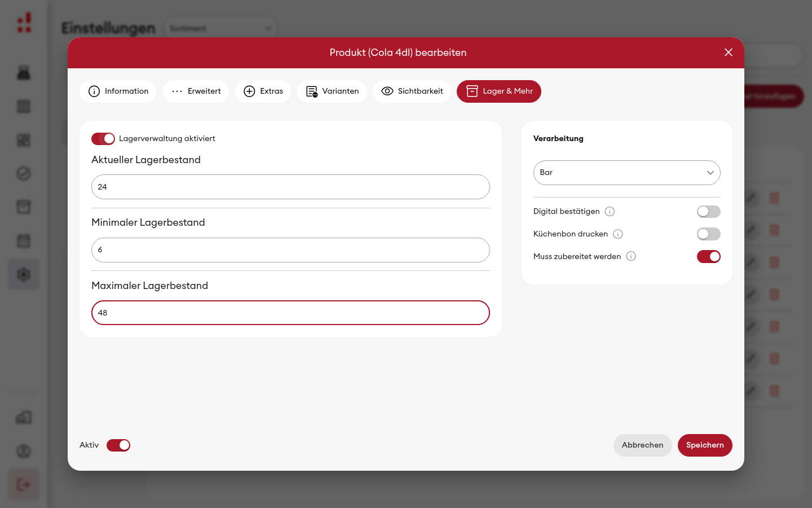Open the archive box icon in the sidebar
812x508 pixels.
click(x=24, y=207)
